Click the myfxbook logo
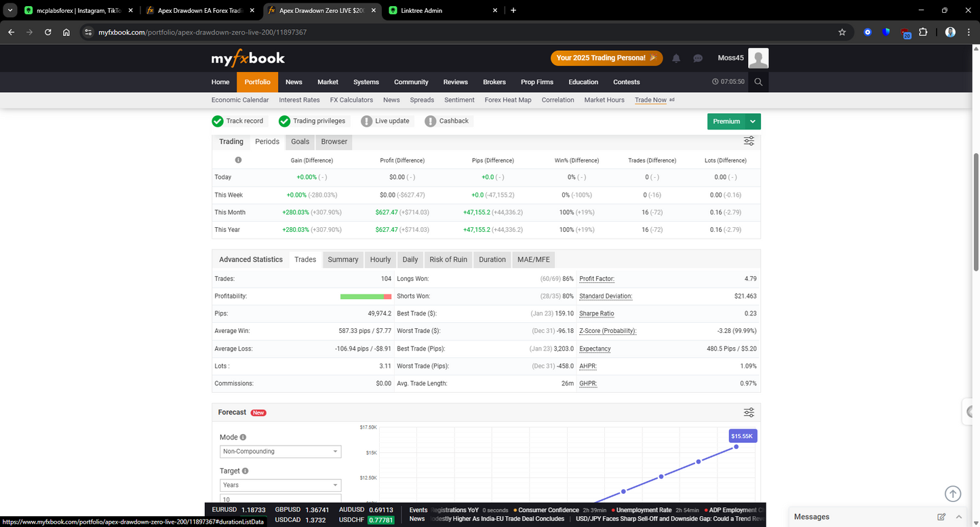980x527 pixels. click(248, 58)
